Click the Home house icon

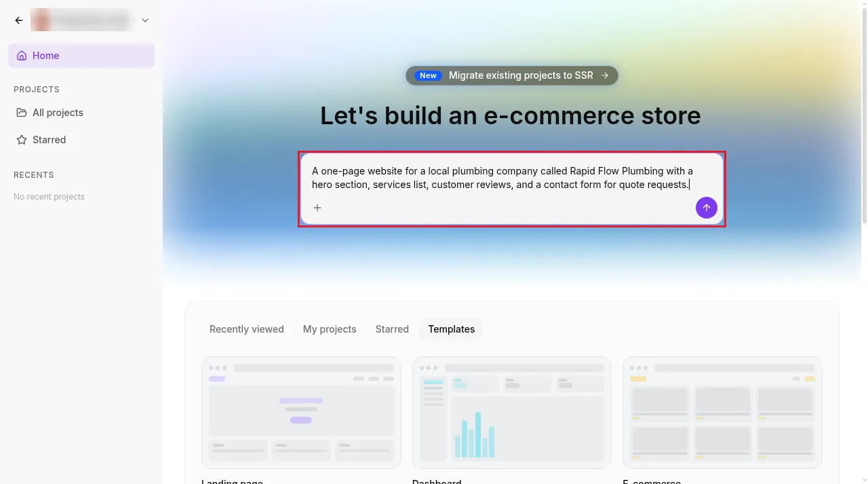(22, 56)
